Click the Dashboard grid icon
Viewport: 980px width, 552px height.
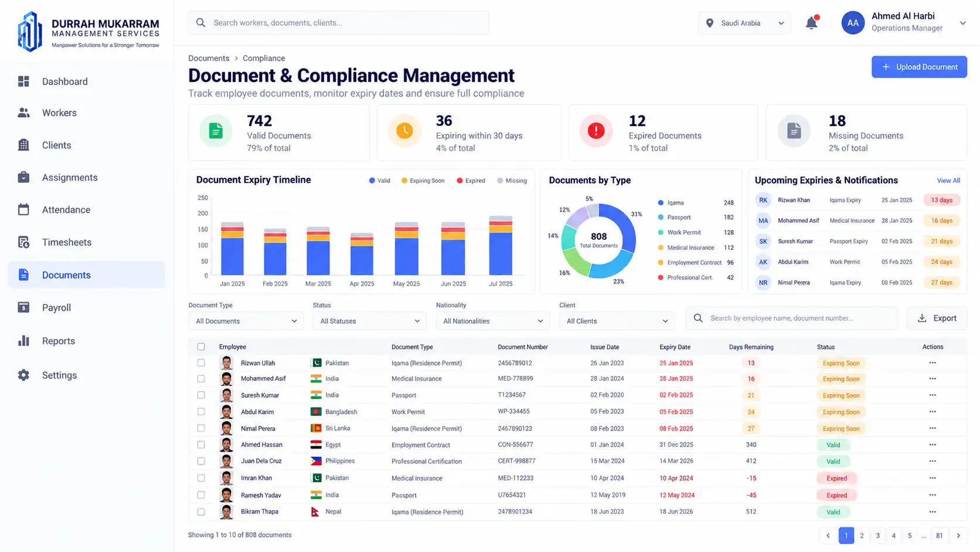pos(23,82)
